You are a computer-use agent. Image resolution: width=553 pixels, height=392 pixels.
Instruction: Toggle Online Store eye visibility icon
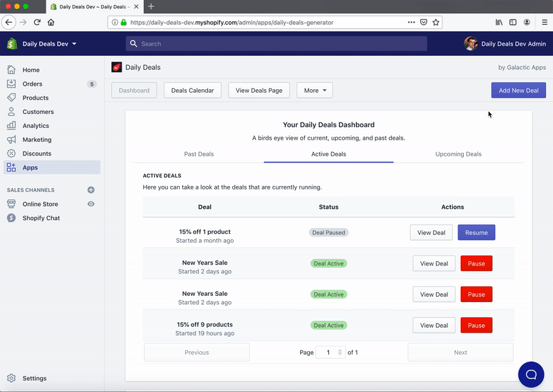tap(91, 204)
